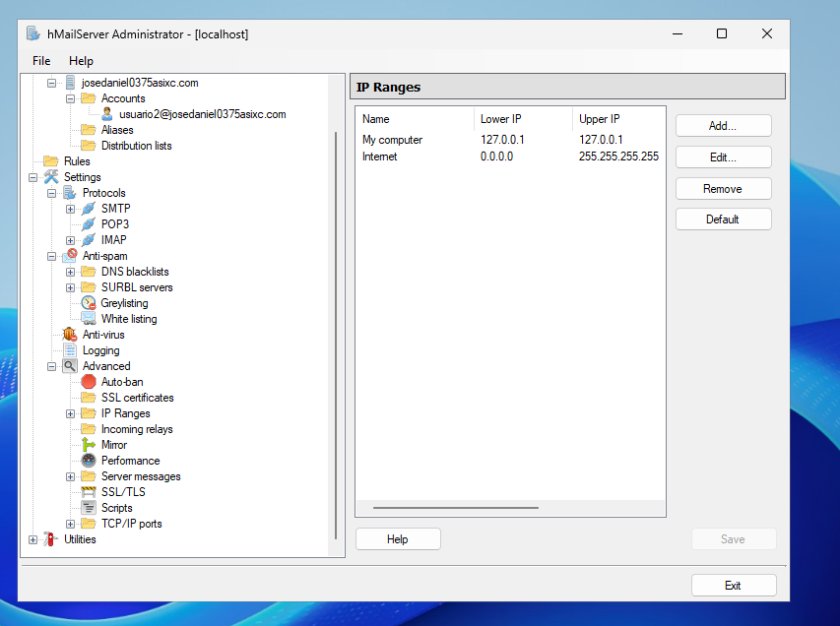The image size is (840, 626).
Task: Click the Anti-virus bug icon
Action: click(x=70, y=335)
